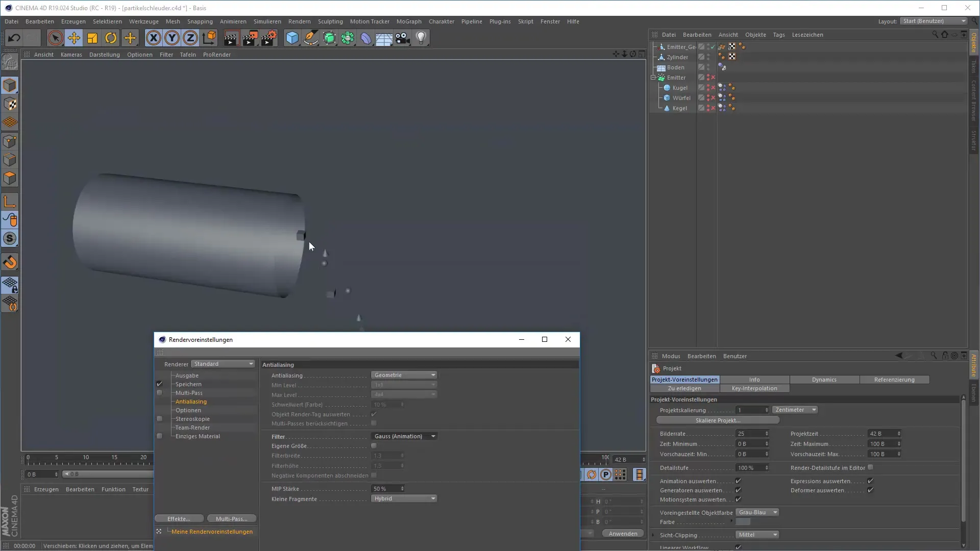
Task: Open the MoGraph menu
Action: pos(409,21)
